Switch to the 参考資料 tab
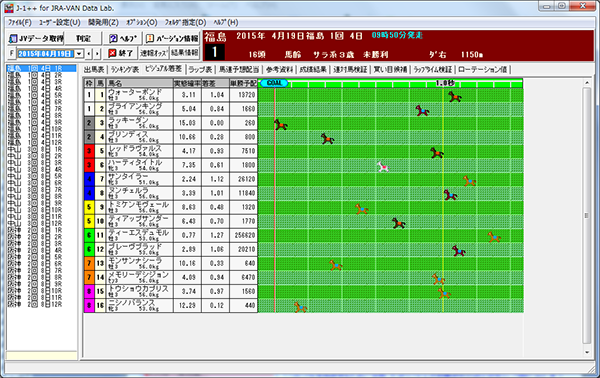Screen dimensions: 600x378 tap(279, 70)
